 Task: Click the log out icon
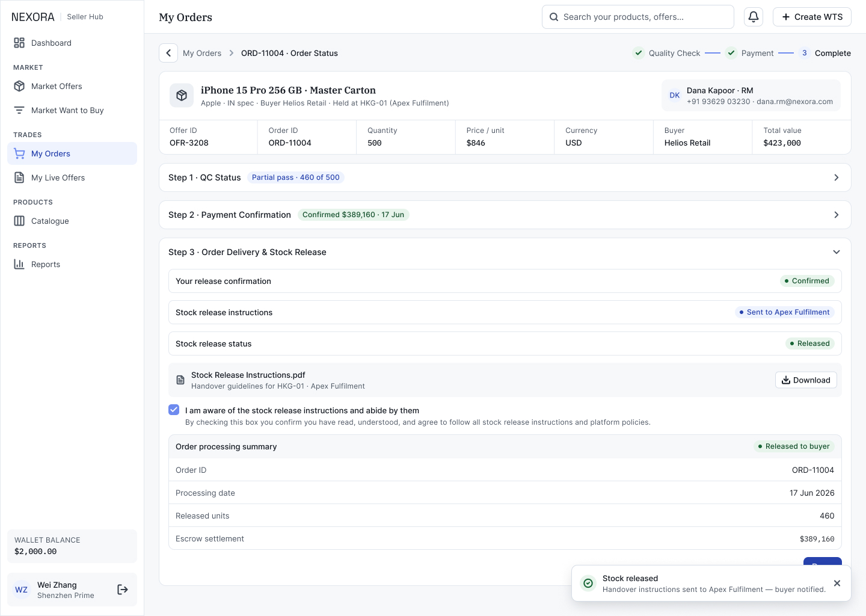pyautogui.click(x=123, y=590)
